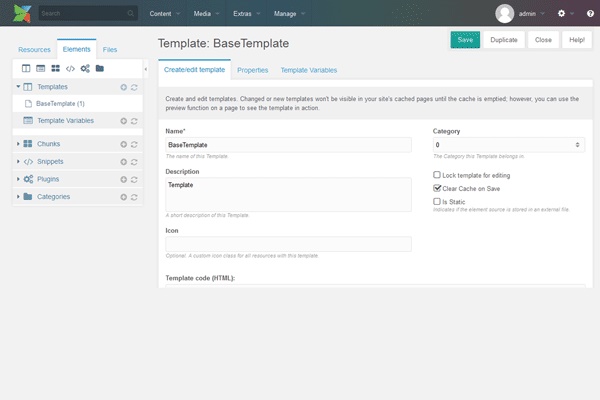
Task: Refresh the Chunks row
Action: pyautogui.click(x=134, y=144)
